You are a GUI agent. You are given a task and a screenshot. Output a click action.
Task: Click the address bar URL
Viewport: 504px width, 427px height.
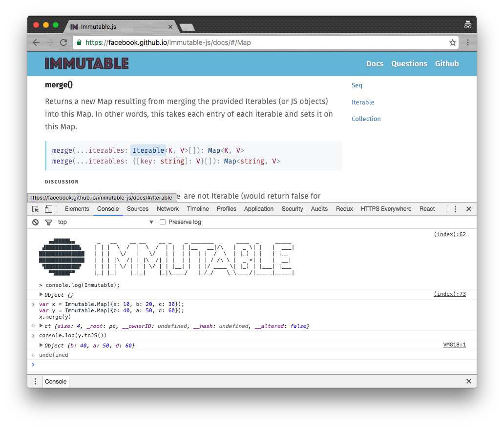(x=168, y=42)
